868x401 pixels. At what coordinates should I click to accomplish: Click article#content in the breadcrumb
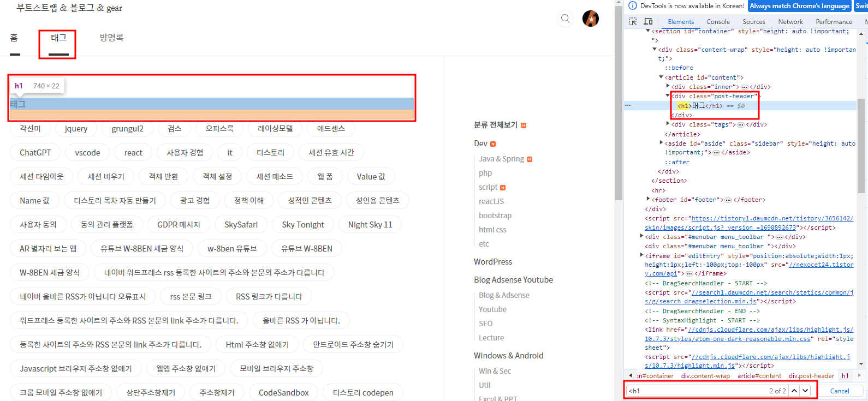[759, 376]
